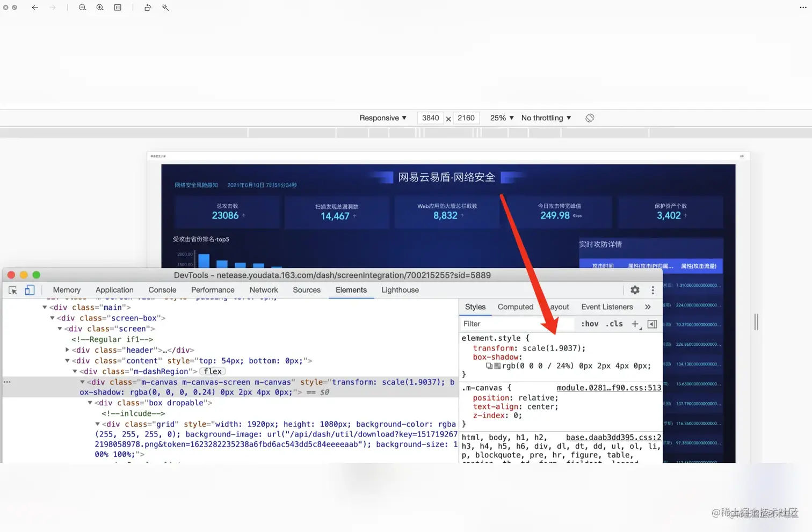Collapse the div class screen-box node
The height and width of the screenshot is (532, 812).
pyautogui.click(x=52, y=318)
